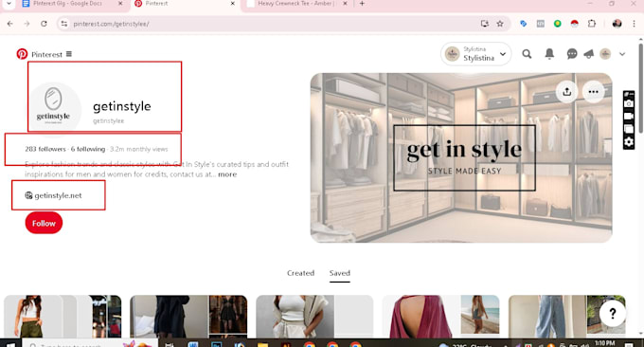Click the help question mark button
644x347 pixels.
612,313
